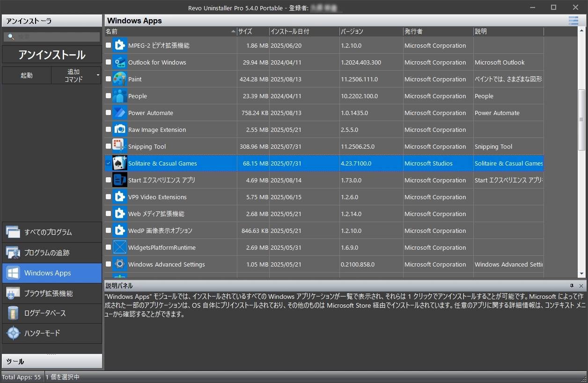Click the 1 個を選択中 status text

point(63,377)
